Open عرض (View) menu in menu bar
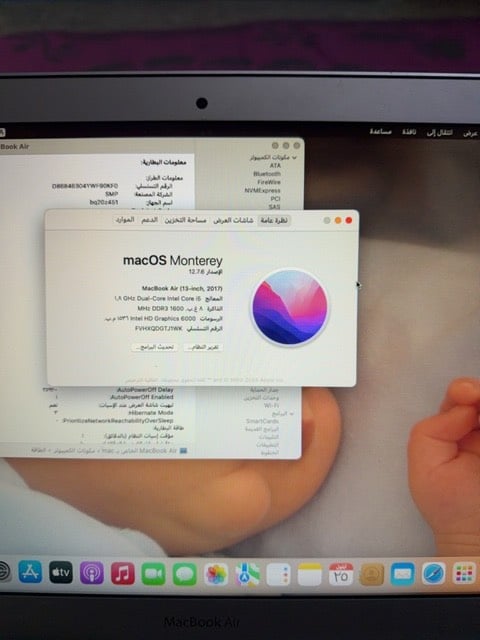This screenshot has width=480, height=640. pos(470,134)
